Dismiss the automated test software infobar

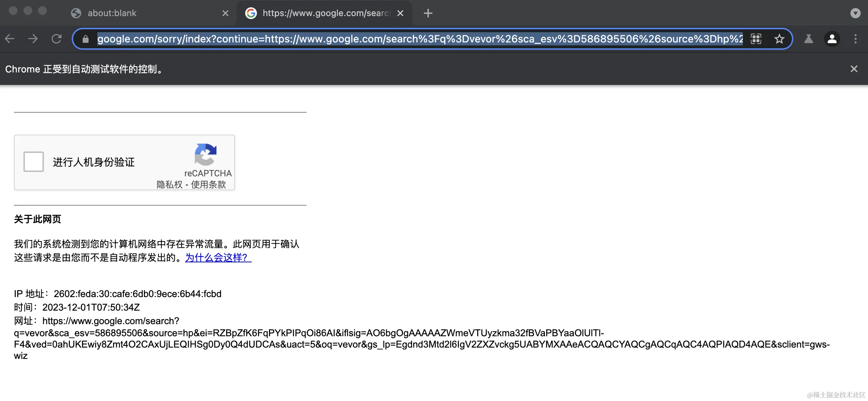(x=854, y=69)
